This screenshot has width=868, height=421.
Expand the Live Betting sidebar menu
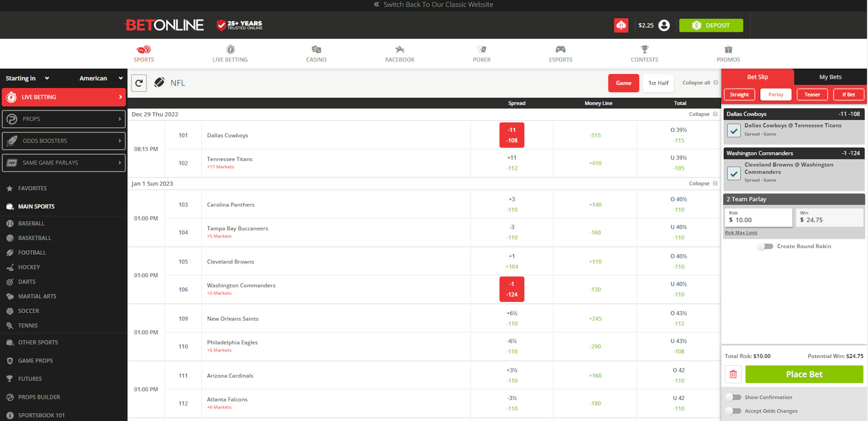(x=64, y=97)
